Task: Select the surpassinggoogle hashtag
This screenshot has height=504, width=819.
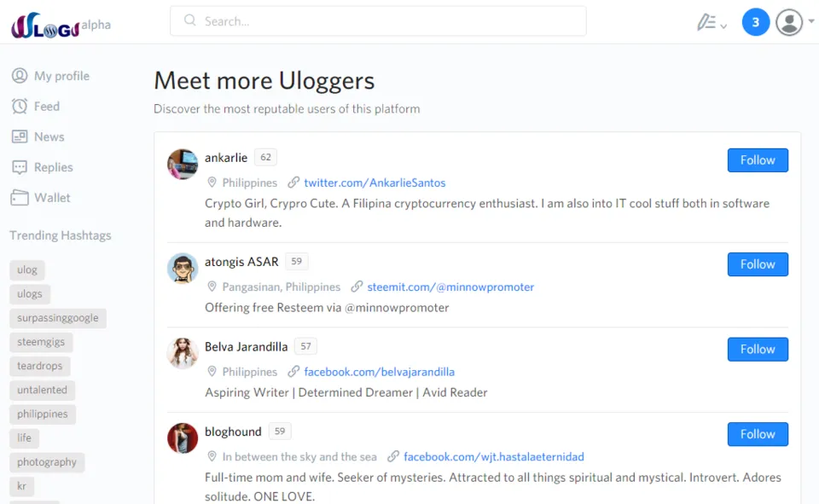Action: 57,318
